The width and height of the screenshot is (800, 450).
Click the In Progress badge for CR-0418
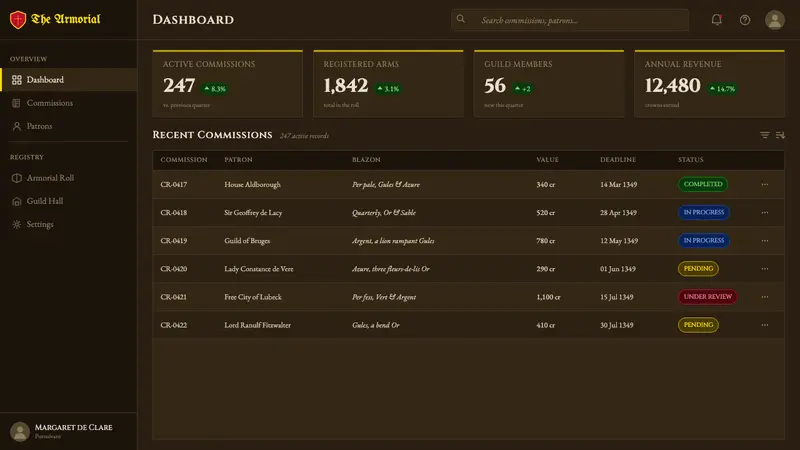(704, 212)
